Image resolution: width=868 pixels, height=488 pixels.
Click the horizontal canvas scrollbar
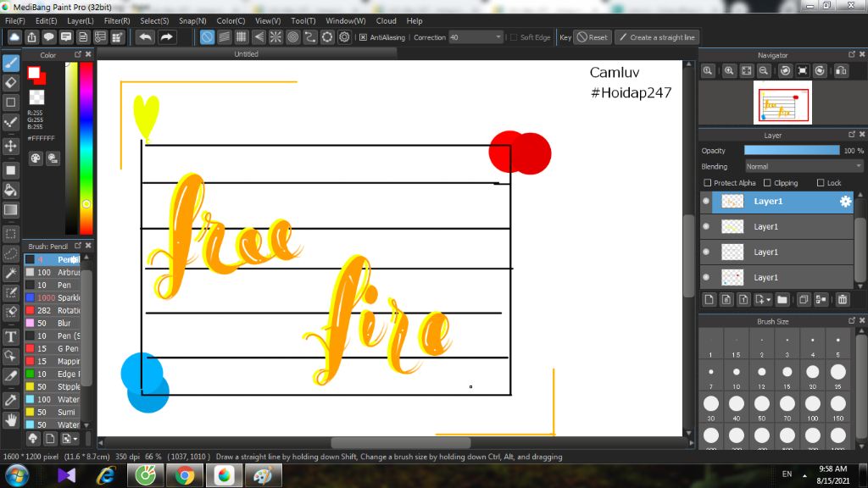click(401, 442)
